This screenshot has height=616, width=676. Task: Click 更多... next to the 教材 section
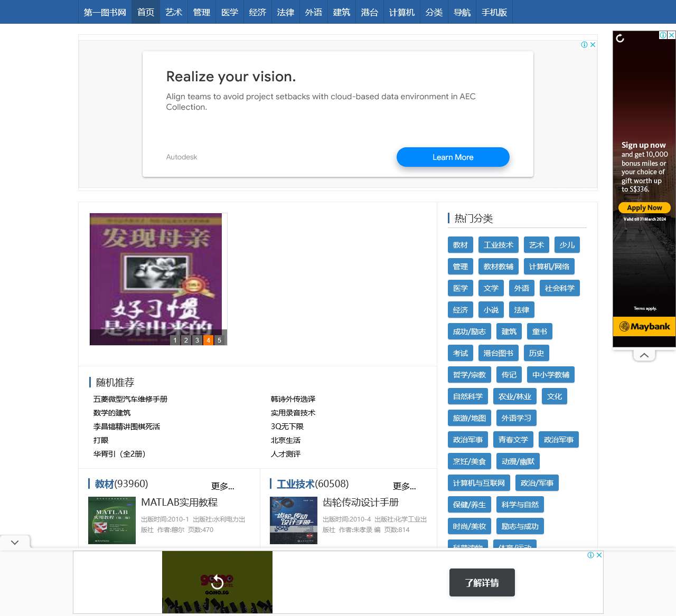click(x=222, y=486)
